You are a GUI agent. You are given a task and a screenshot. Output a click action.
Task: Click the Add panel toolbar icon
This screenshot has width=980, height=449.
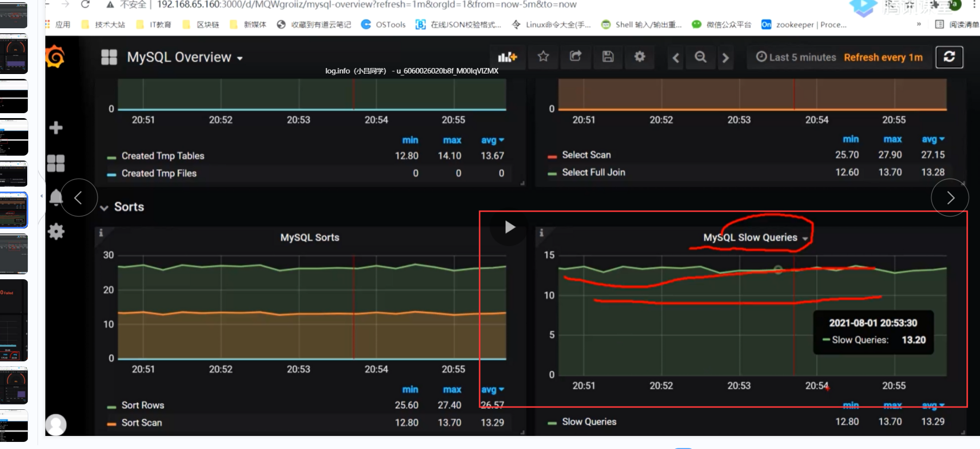[507, 57]
